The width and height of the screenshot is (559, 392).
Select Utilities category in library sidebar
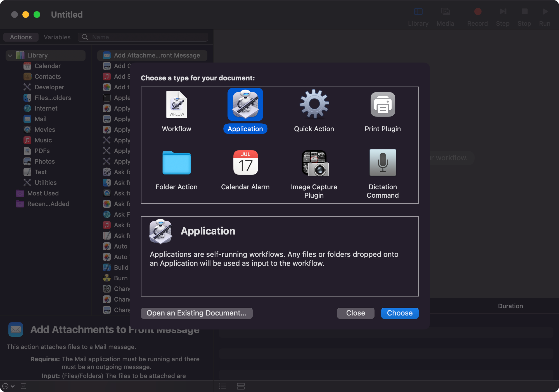point(45,183)
